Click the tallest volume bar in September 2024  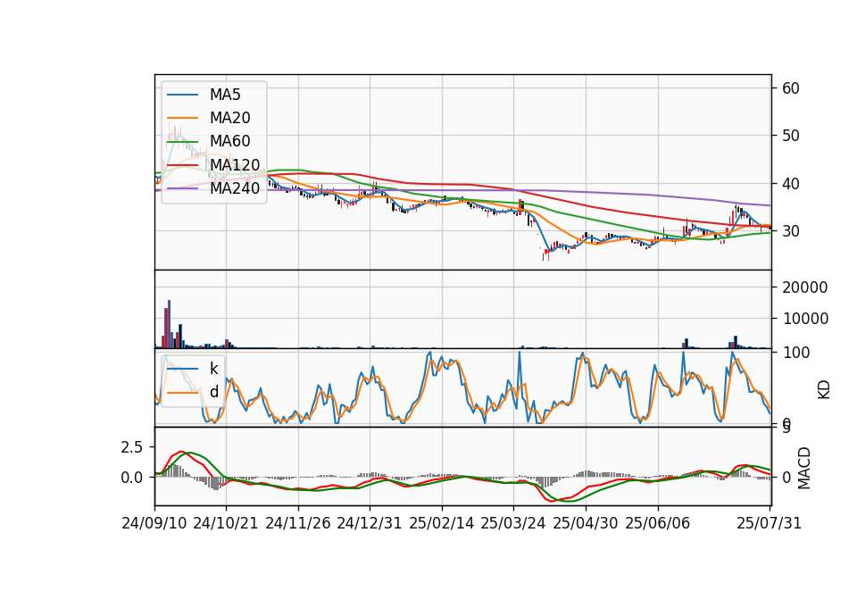click(x=170, y=324)
